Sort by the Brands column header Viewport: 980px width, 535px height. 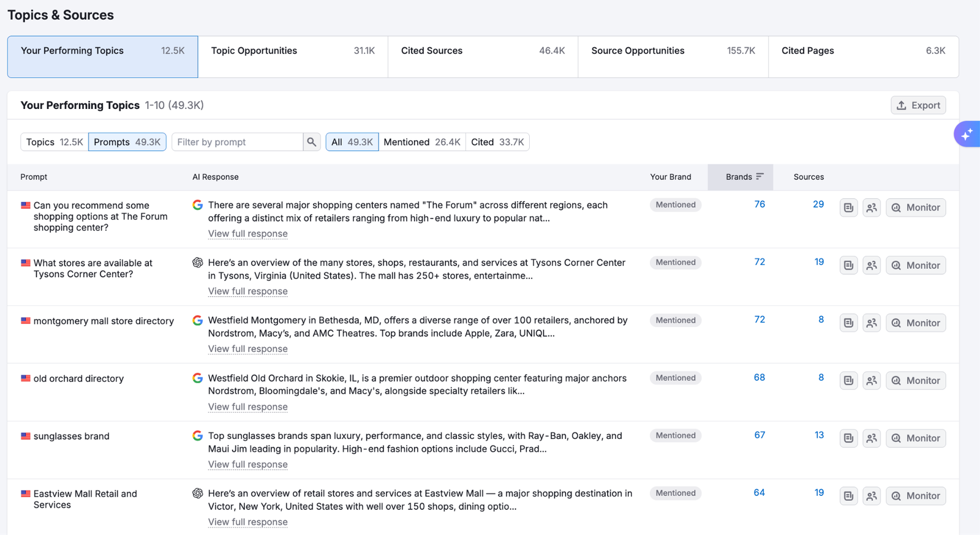point(740,177)
